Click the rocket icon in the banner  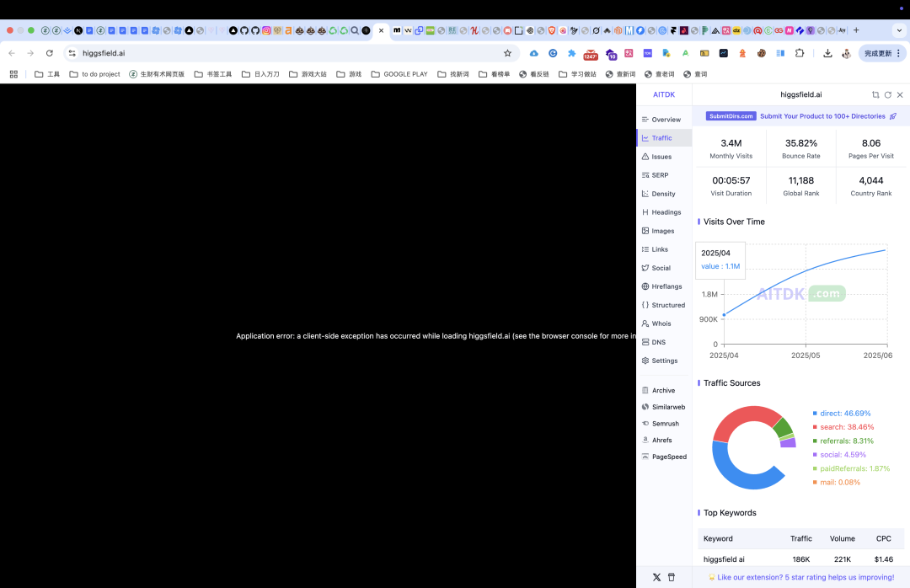tap(893, 116)
